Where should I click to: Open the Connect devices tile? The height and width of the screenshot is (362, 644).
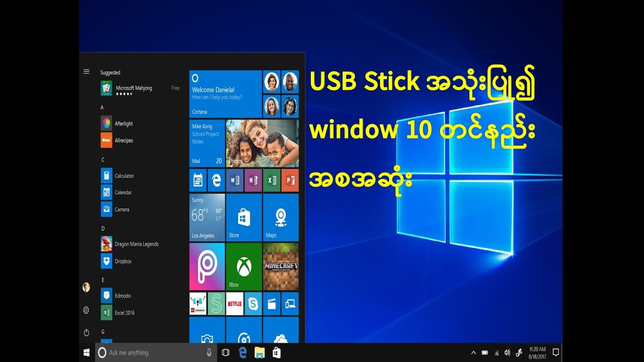click(290, 304)
